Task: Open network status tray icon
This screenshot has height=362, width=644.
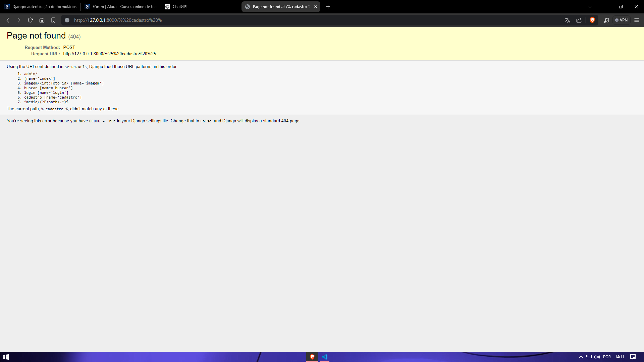Action: (x=589, y=357)
